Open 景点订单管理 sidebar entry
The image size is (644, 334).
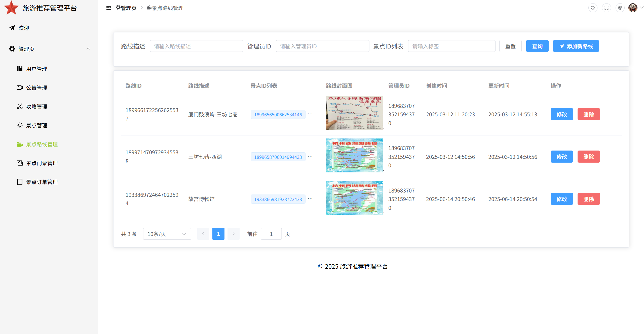click(42, 182)
